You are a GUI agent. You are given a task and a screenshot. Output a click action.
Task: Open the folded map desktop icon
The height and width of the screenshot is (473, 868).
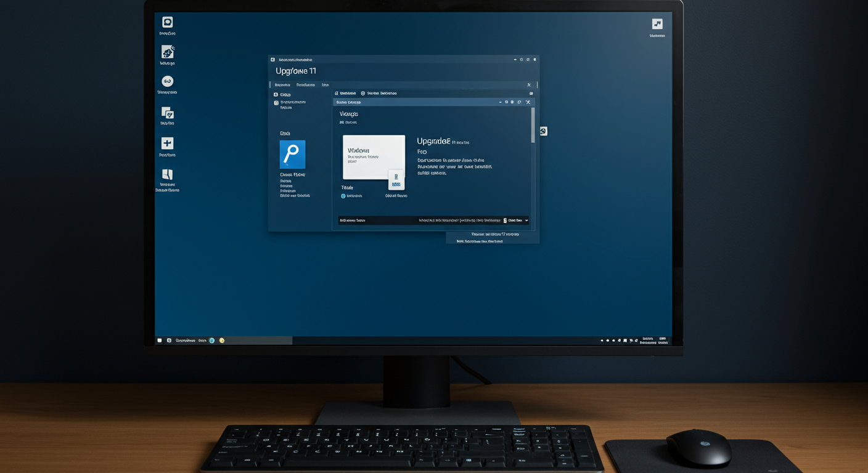tap(167, 174)
